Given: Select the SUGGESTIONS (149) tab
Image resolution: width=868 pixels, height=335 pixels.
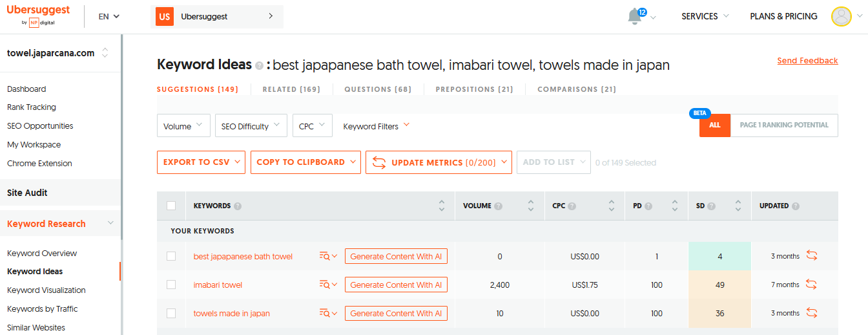Looking at the screenshot, I should click(198, 89).
